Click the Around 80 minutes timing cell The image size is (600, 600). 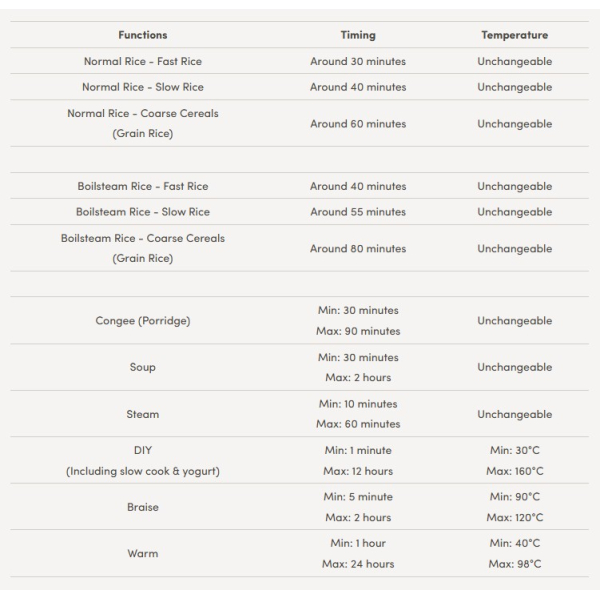pos(357,248)
